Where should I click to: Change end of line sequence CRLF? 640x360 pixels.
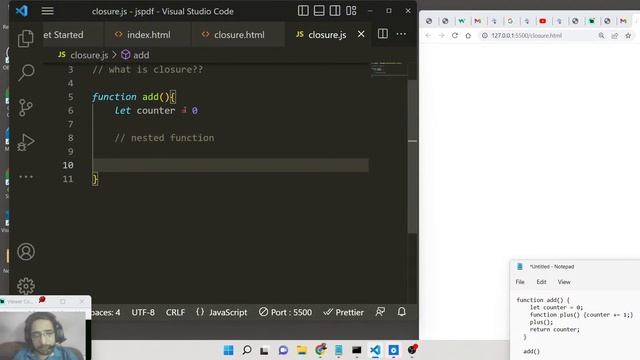coord(175,312)
